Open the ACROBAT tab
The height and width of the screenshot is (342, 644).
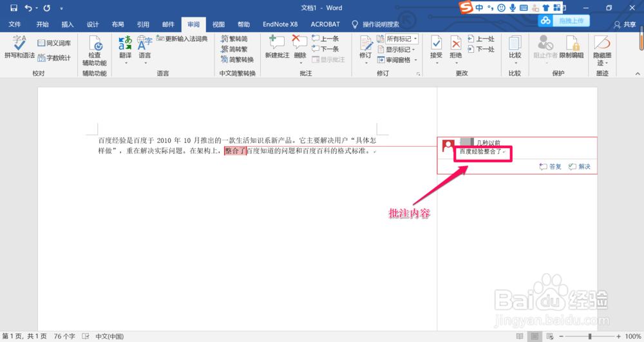(325, 24)
